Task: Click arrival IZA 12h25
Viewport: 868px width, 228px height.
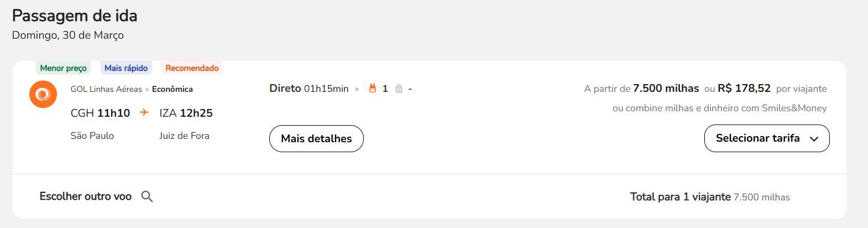Action: (x=186, y=113)
